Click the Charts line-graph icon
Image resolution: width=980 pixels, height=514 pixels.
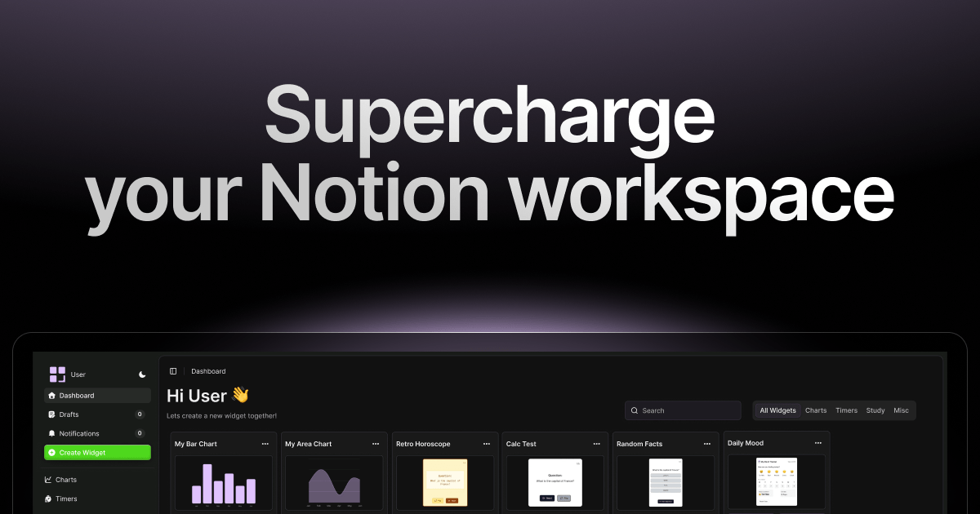pyautogui.click(x=48, y=480)
